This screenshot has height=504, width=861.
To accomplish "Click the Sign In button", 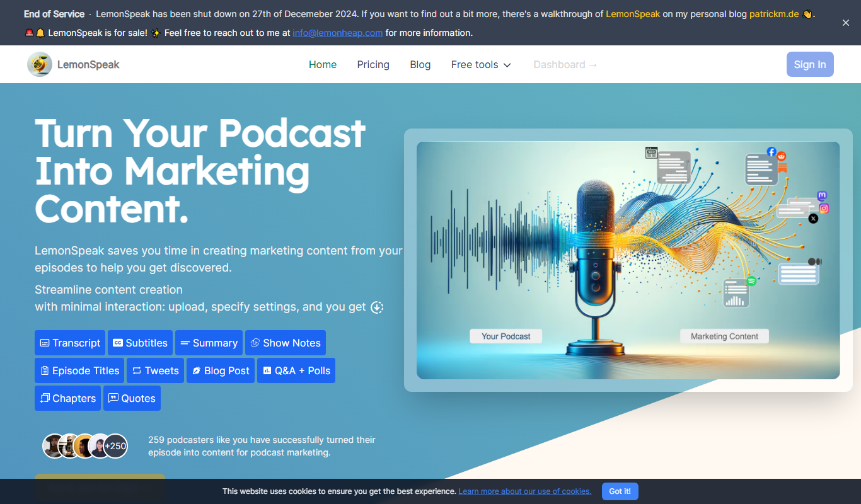I will click(810, 64).
